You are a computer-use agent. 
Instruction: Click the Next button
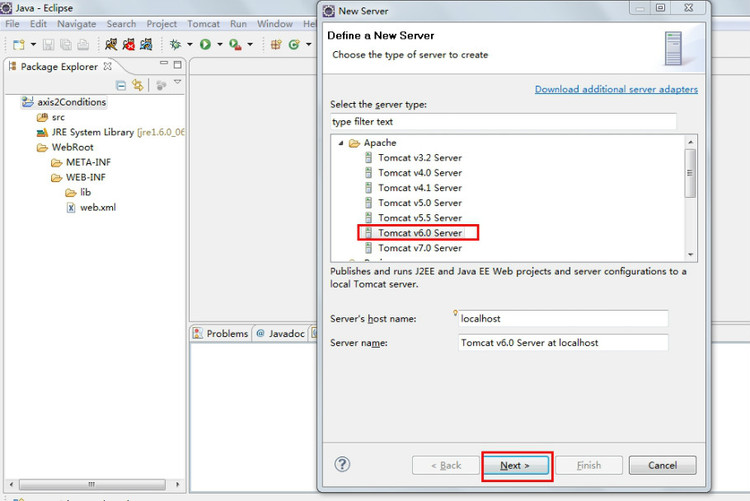pos(515,465)
